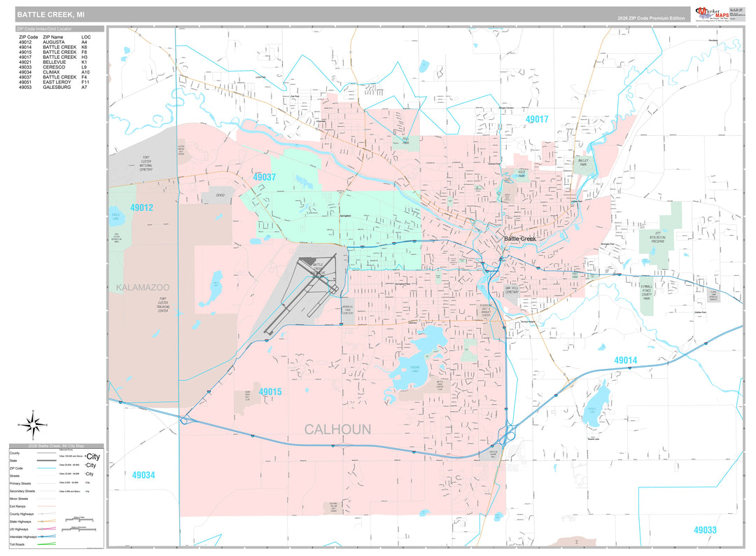Click the "ZIP Code" legend entry
The width and height of the screenshot is (756, 556).
pyautogui.click(x=16, y=468)
